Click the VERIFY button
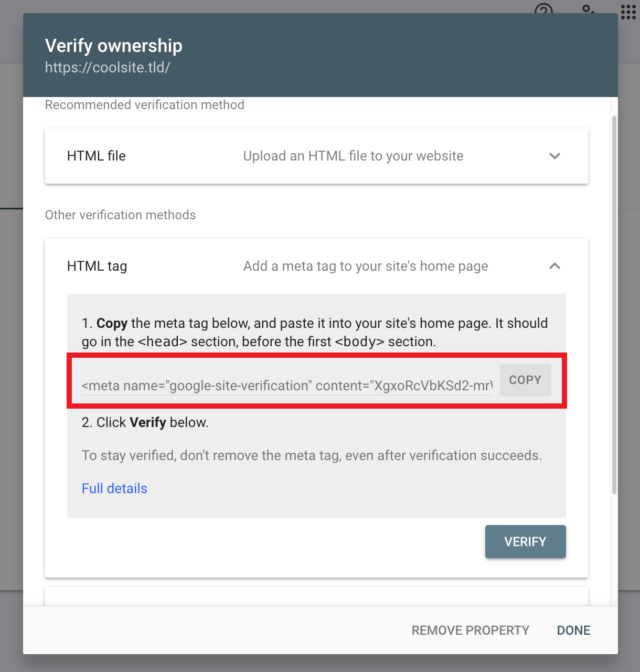 click(525, 541)
